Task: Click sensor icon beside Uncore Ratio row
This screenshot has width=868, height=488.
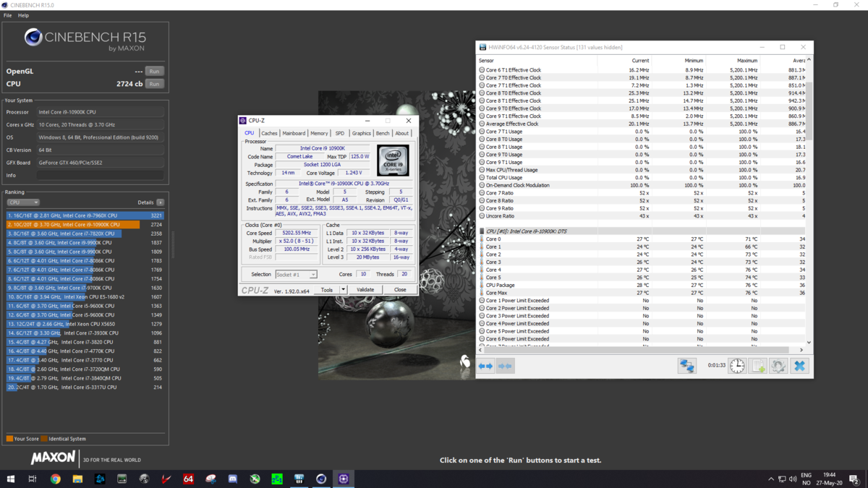Action: (482, 216)
